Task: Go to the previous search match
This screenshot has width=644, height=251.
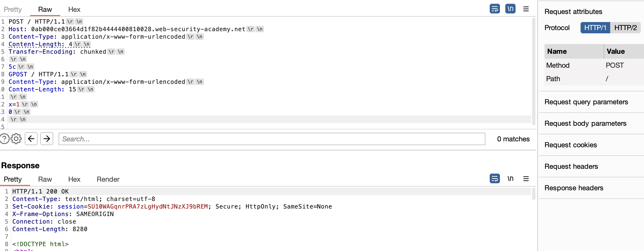Action: (31, 139)
